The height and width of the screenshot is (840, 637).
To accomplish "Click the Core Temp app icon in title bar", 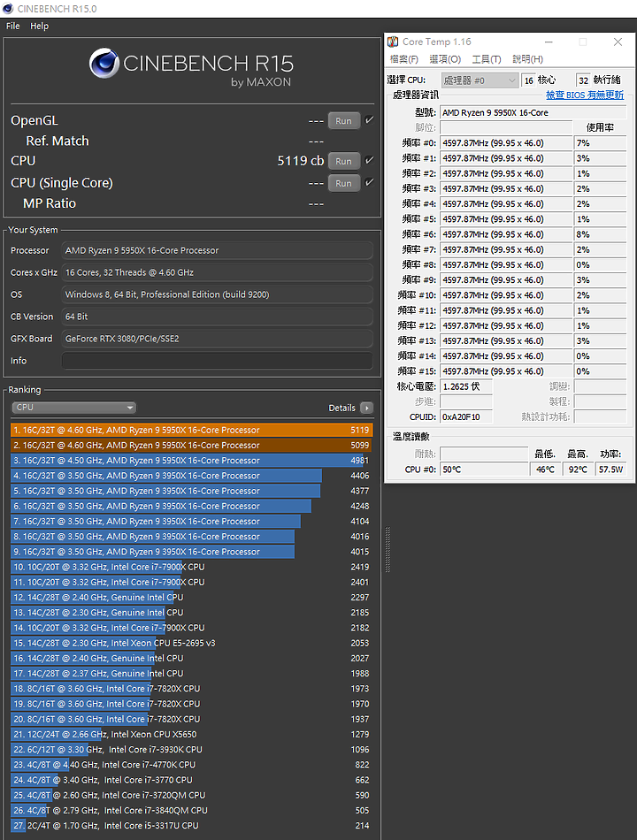I will tap(393, 42).
